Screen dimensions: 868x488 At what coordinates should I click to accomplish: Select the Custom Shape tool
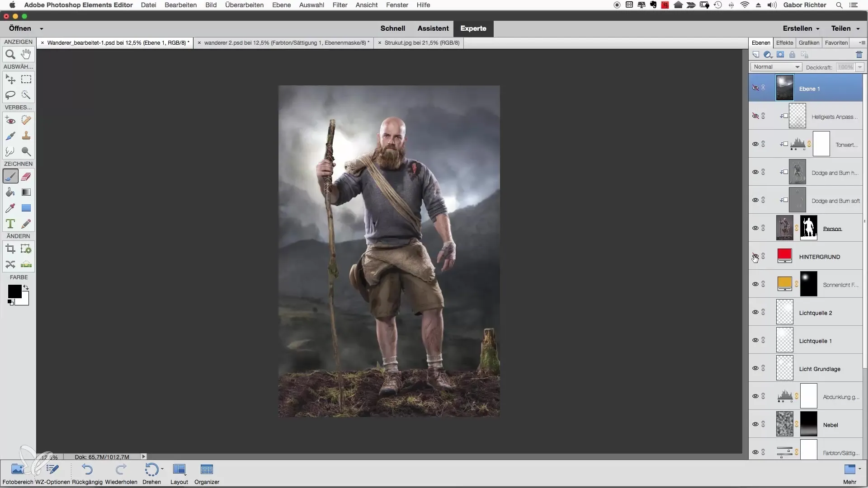(x=26, y=208)
